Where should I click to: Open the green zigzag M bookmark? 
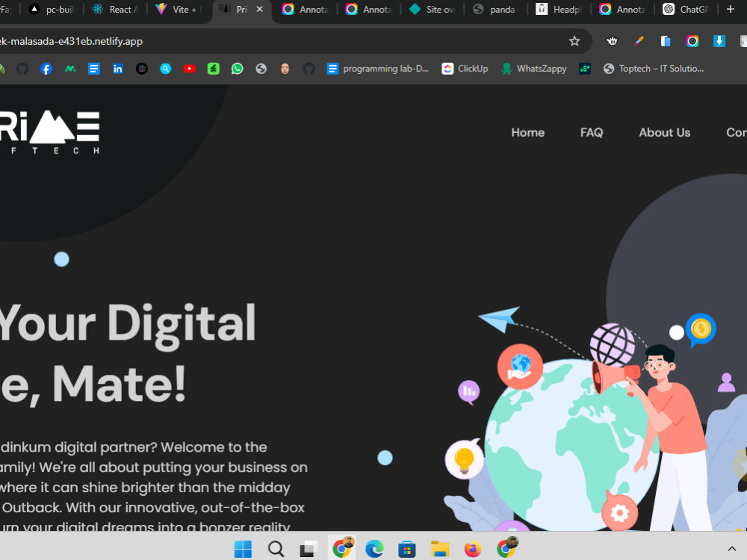coord(70,69)
